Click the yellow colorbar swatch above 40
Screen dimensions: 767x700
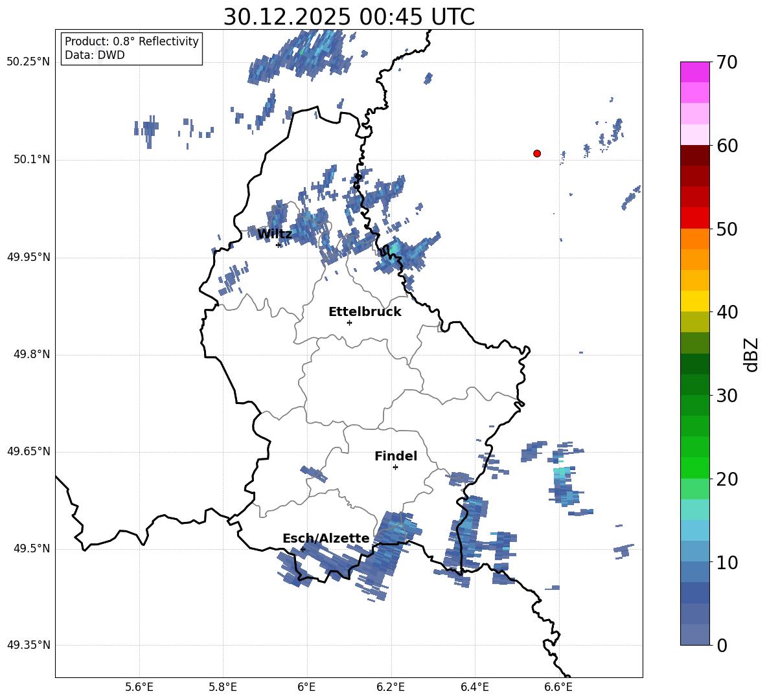695,302
